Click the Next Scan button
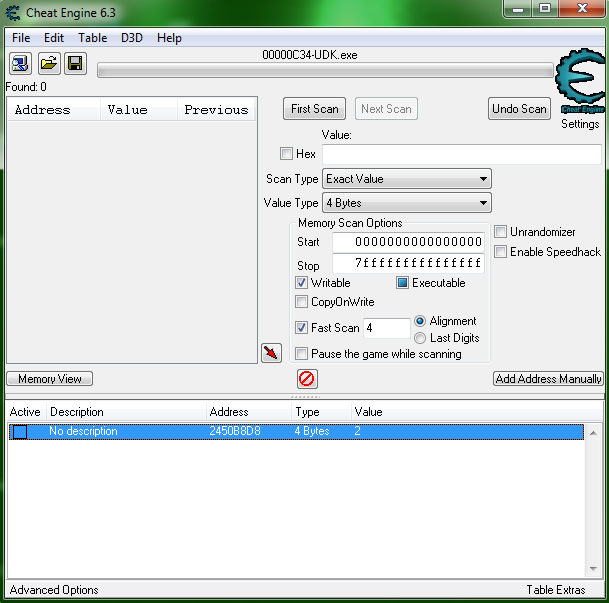 click(386, 109)
